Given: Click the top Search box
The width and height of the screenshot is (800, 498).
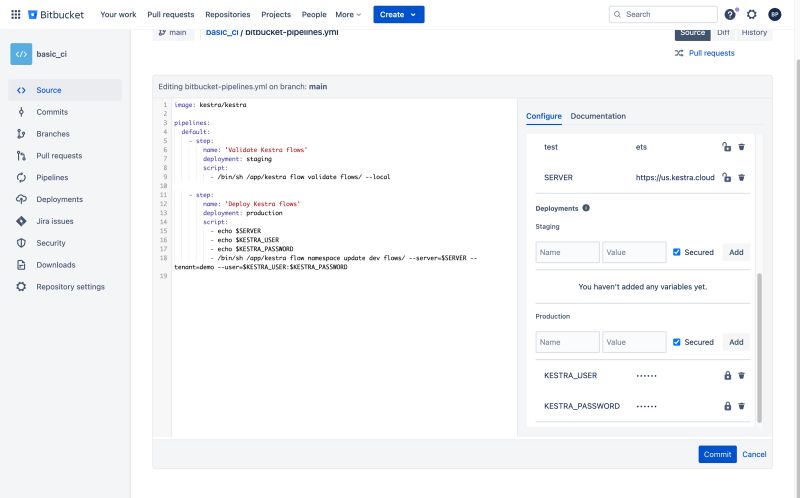Looking at the screenshot, I should [x=663, y=14].
